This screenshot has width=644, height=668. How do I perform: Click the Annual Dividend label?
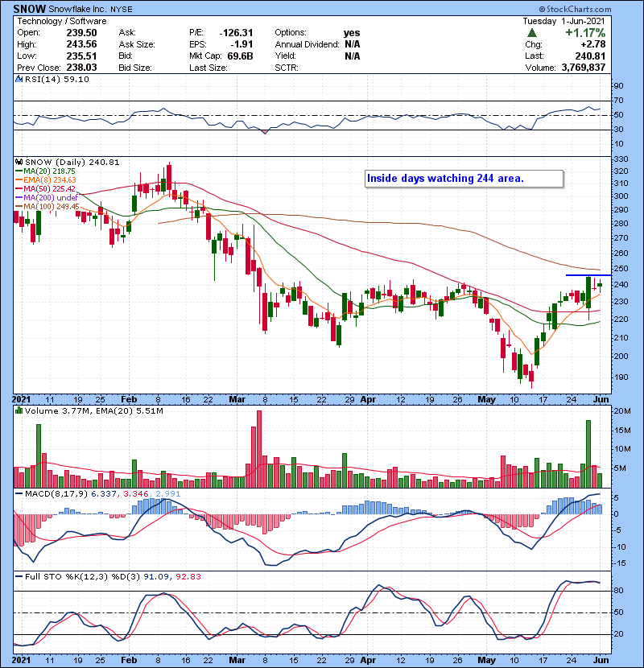coord(307,44)
